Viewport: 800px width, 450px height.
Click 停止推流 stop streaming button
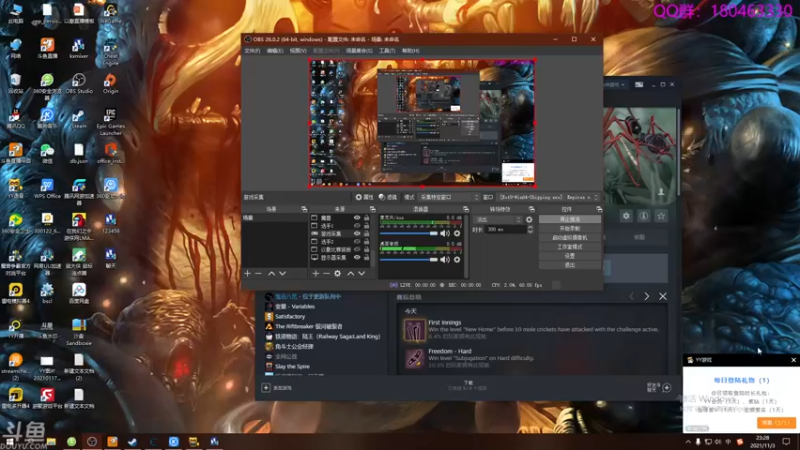click(569, 219)
